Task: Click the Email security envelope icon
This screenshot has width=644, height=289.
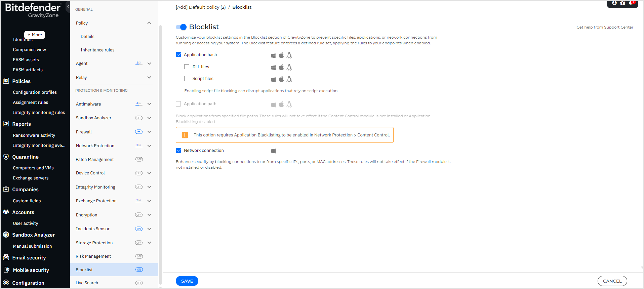Action: 6,257
